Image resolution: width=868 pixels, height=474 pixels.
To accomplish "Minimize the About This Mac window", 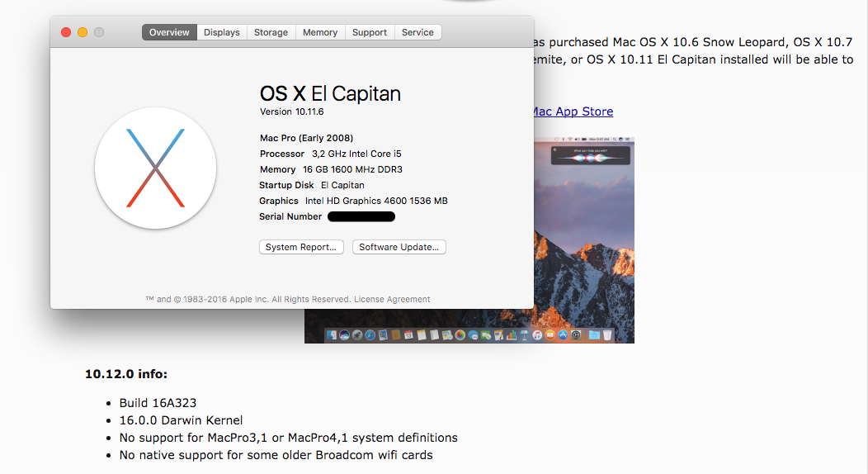I will [83, 32].
